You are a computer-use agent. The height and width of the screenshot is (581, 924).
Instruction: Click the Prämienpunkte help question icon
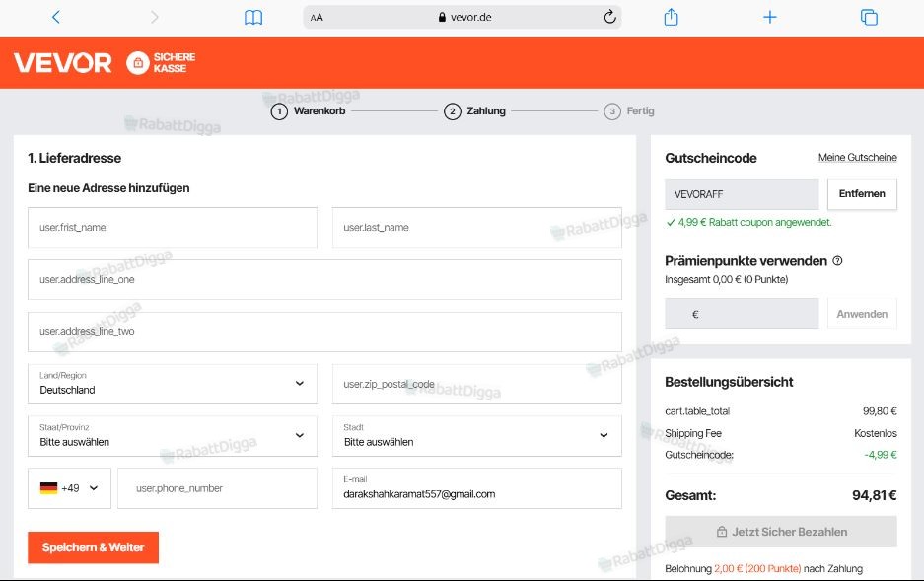pyautogui.click(x=837, y=261)
